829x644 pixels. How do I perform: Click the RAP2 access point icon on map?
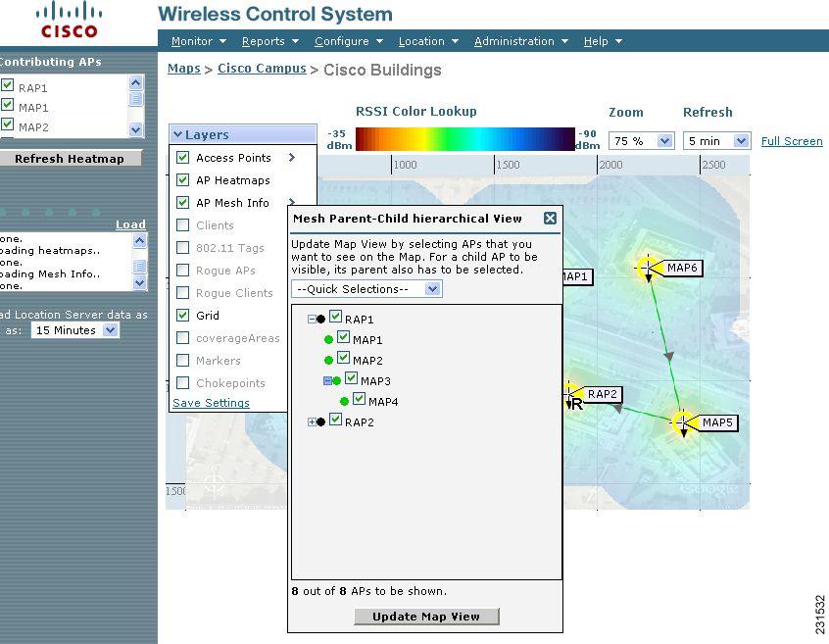570,393
